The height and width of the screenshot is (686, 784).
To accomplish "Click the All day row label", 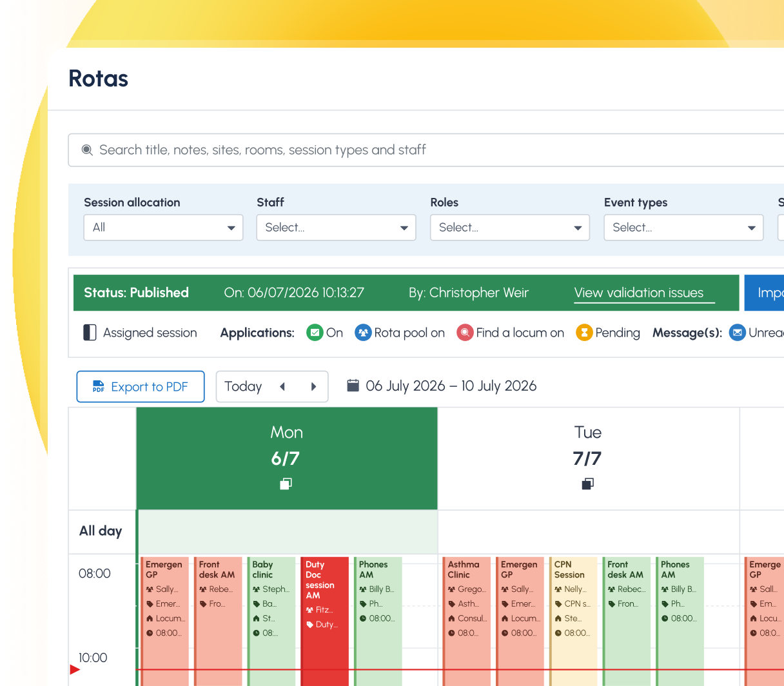I will (101, 531).
